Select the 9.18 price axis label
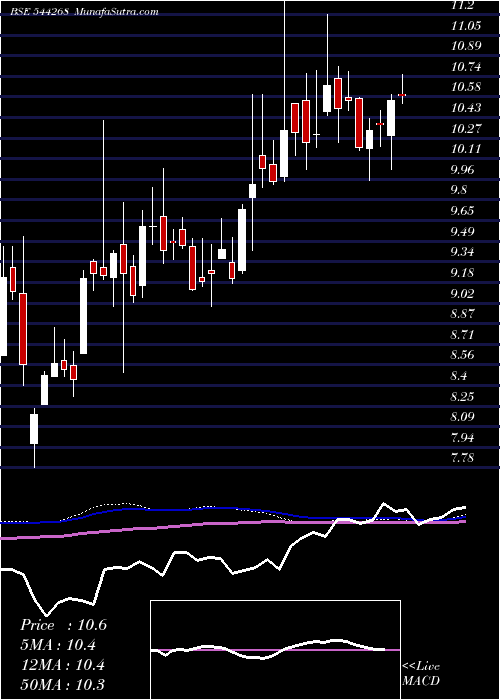The height and width of the screenshot is (700, 500). [x=463, y=273]
